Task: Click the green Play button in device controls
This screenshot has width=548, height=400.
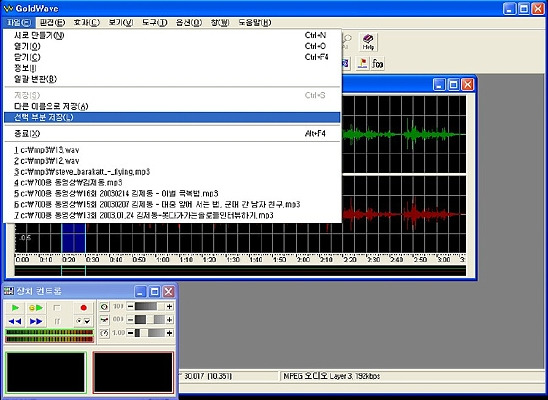Action: [x=15, y=308]
